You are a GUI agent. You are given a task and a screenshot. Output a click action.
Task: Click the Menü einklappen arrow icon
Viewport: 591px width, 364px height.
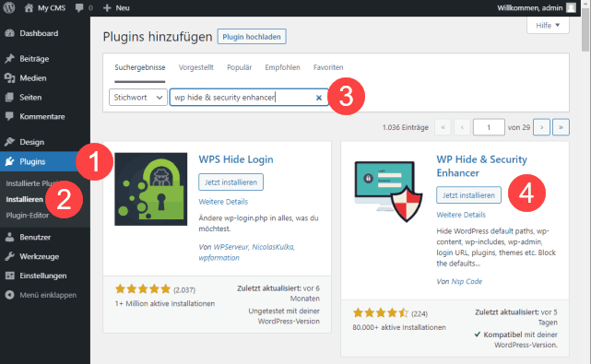click(x=9, y=295)
